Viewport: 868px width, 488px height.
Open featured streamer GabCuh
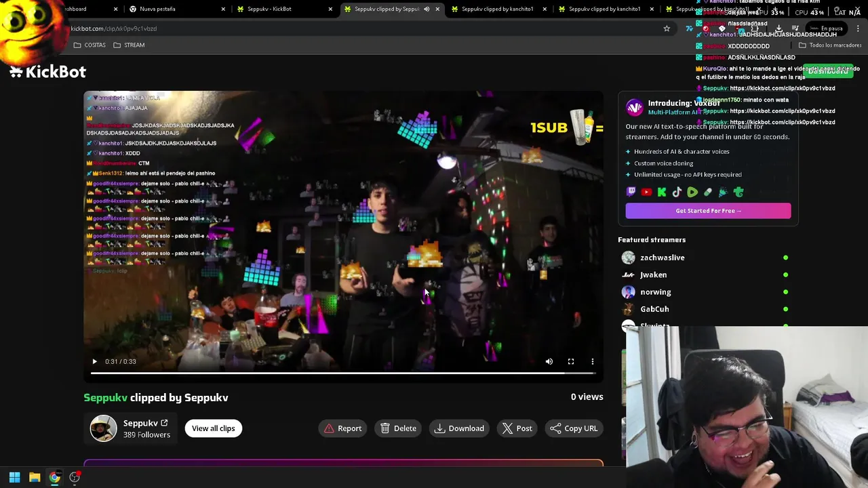654,309
